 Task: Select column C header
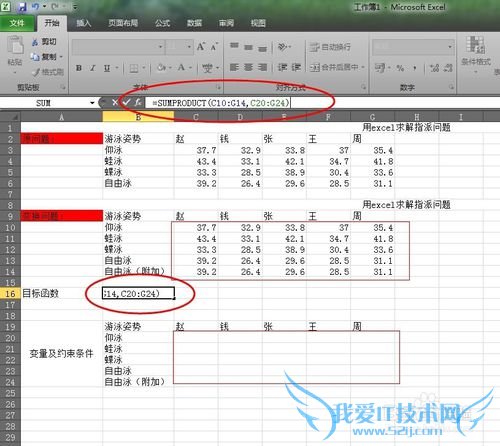point(196,117)
